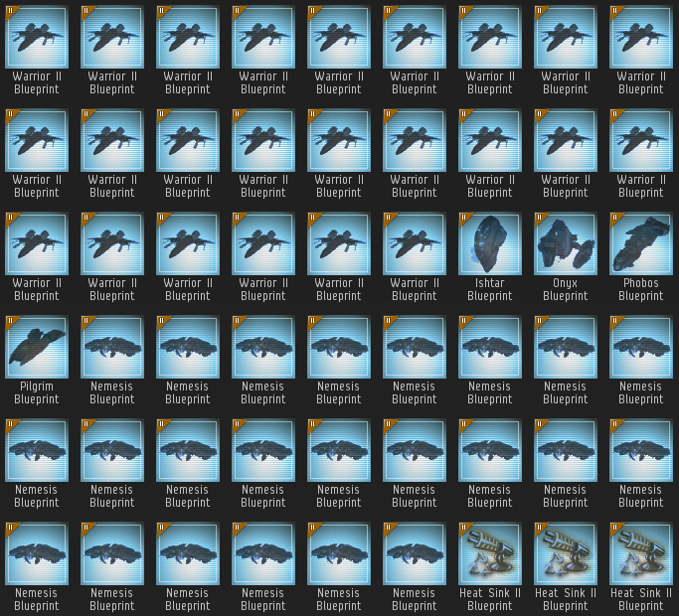This screenshot has width=679, height=616.
Task: Select the Ishtar Blueprint icon
Action: [489, 243]
